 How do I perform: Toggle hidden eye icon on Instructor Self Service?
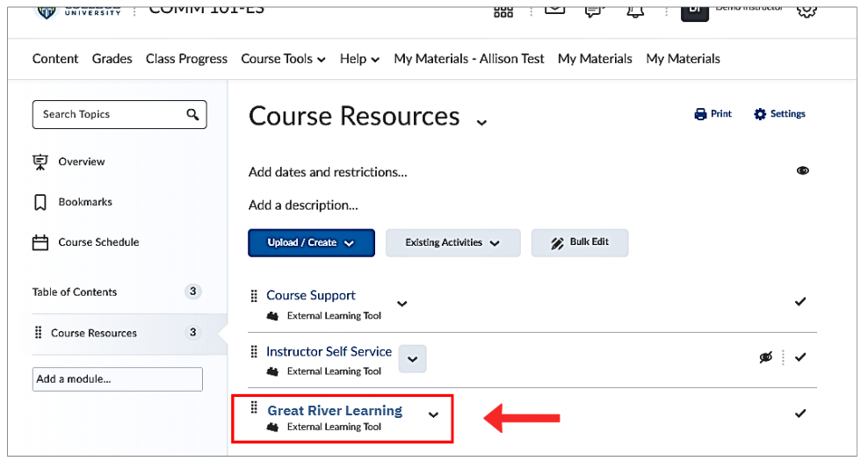[x=765, y=357]
